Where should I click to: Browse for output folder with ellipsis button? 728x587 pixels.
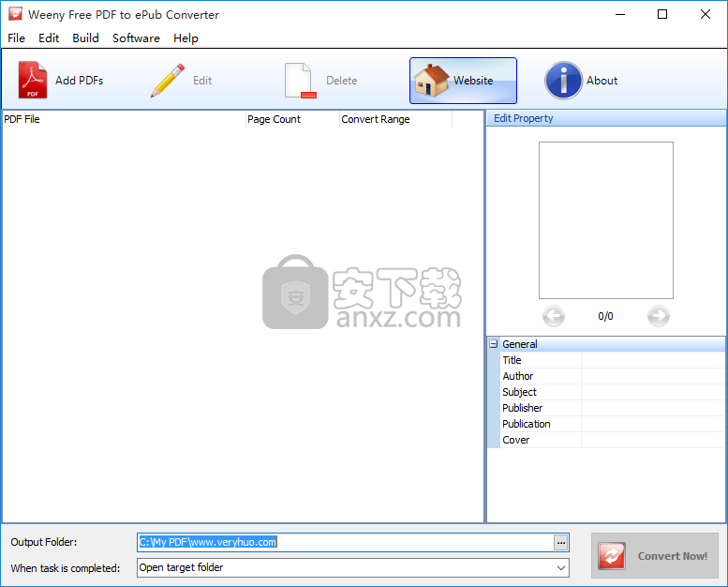pyautogui.click(x=561, y=542)
